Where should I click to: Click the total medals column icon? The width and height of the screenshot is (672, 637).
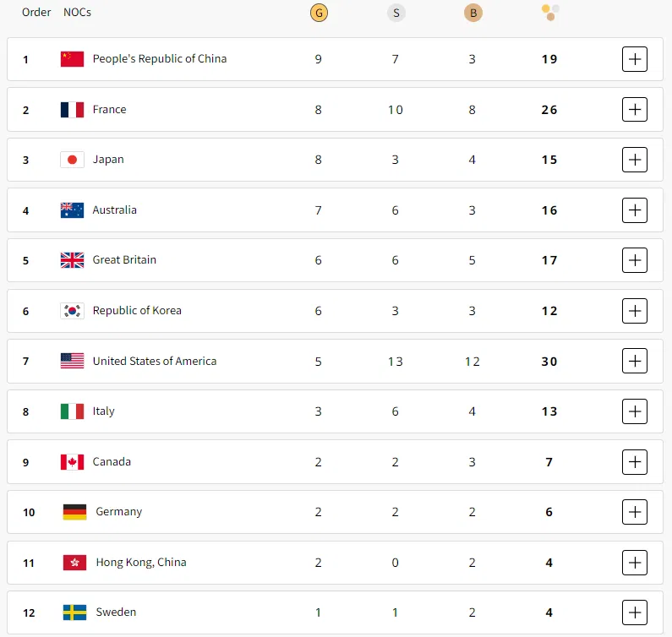(549, 13)
